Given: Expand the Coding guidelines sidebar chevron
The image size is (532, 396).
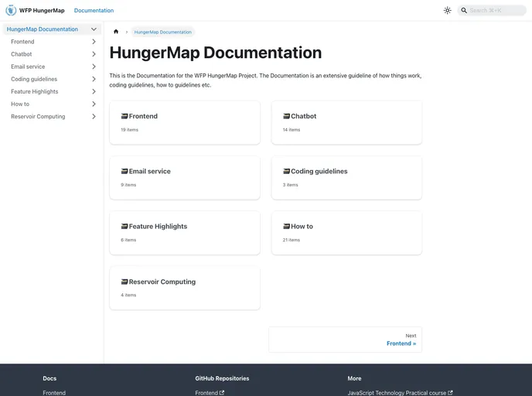Looking at the screenshot, I should (x=94, y=79).
